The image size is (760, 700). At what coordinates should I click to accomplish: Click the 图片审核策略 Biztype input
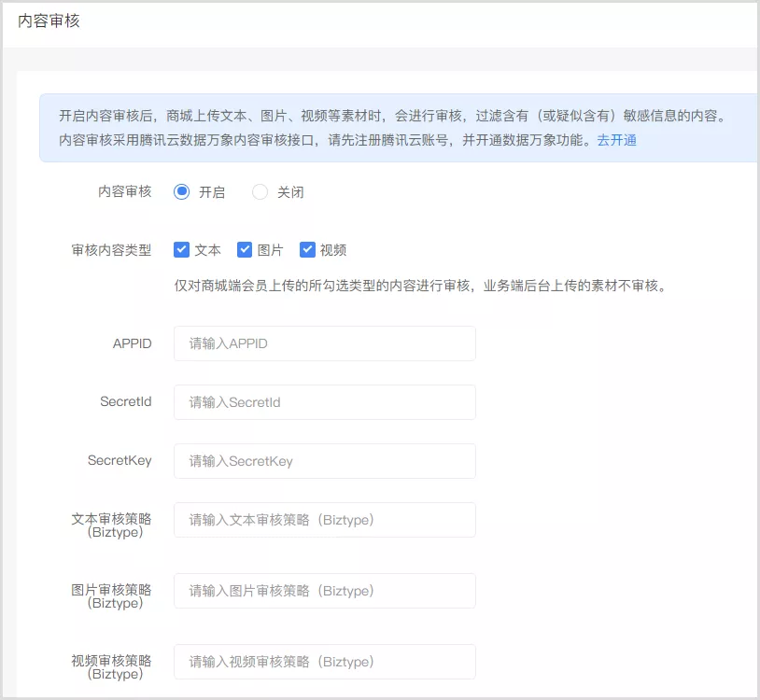coord(325,591)
